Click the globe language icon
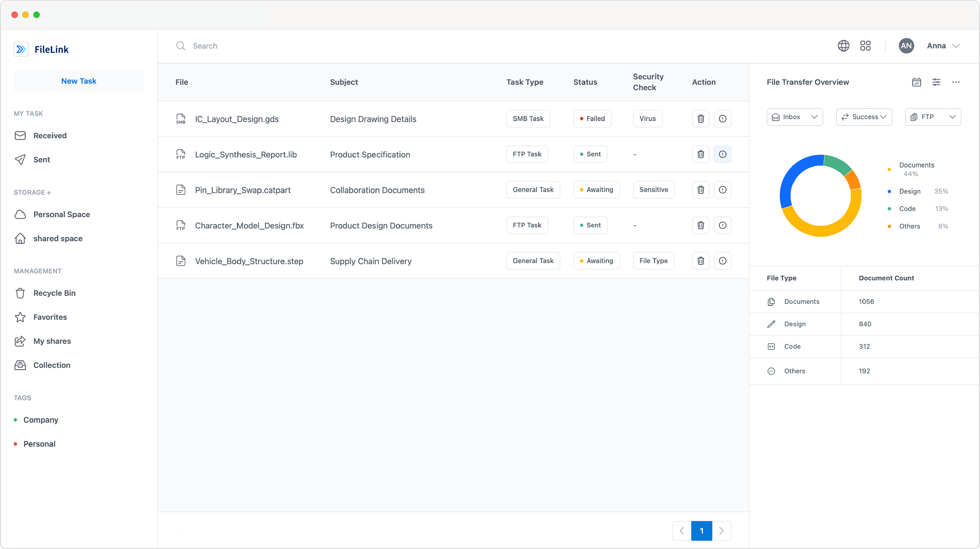 (x=844, y=46)
